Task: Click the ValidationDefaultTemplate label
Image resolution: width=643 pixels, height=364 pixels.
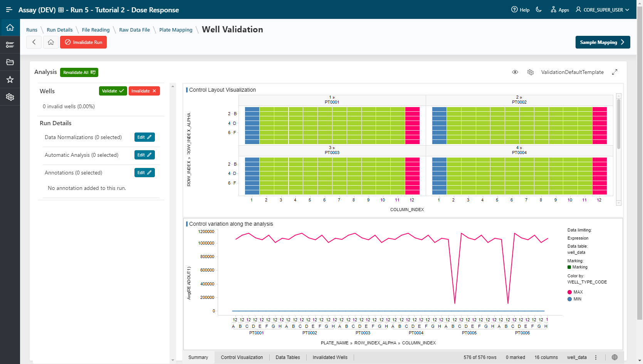Action: click(572, 72)
